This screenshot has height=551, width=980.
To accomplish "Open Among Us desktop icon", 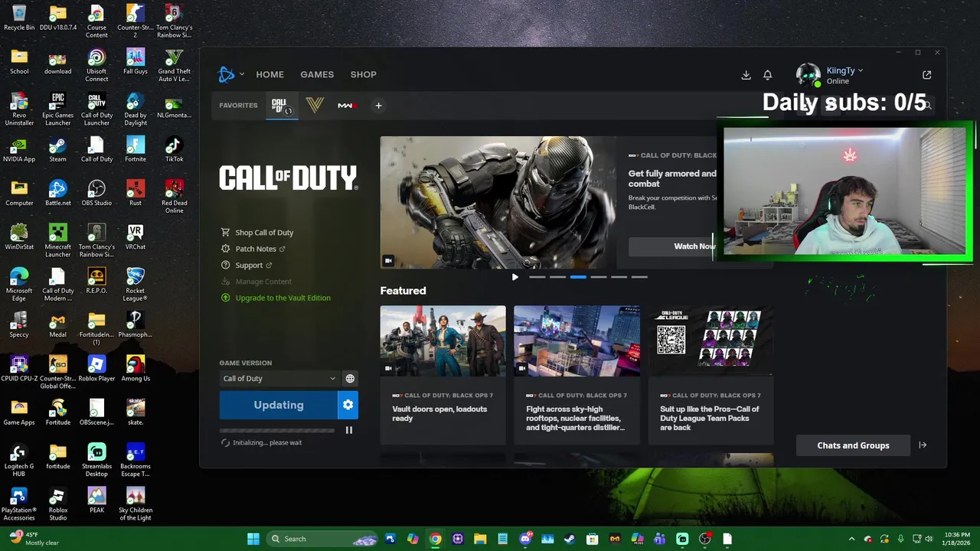I will [x=136, y=367].
